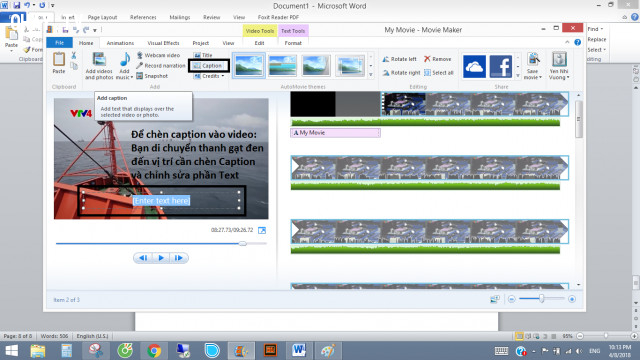Click the Webcam video icon

pos(140,55)
